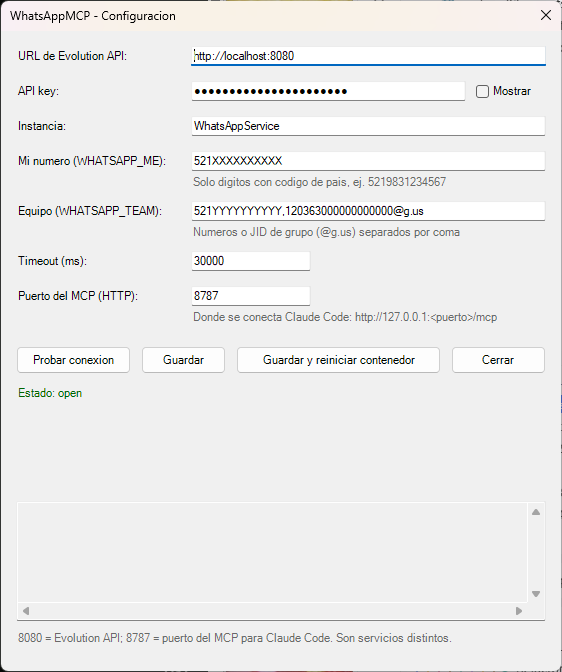Click hint 'Solo digitos con codigo de pais'
The width and height of the screenshot is (562, 672).
click(319, 182)
